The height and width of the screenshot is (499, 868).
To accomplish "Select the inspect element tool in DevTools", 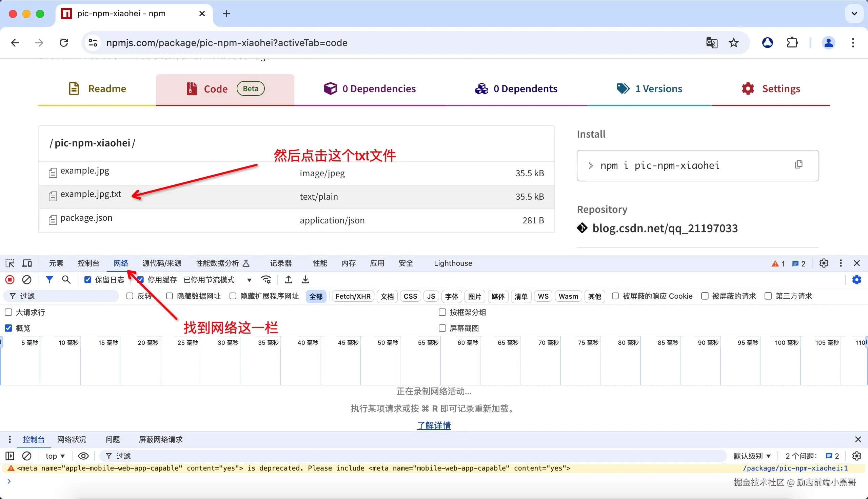I will [x=9, y=263].
